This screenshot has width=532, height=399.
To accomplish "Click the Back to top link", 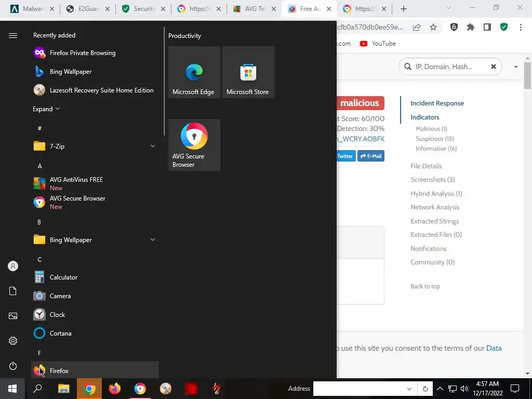I will coord(425,286).
